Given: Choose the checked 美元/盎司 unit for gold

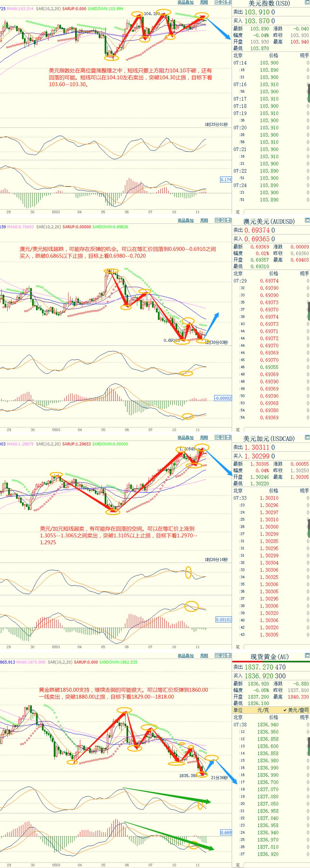Looking at the screenshot, I should point(296,710).
